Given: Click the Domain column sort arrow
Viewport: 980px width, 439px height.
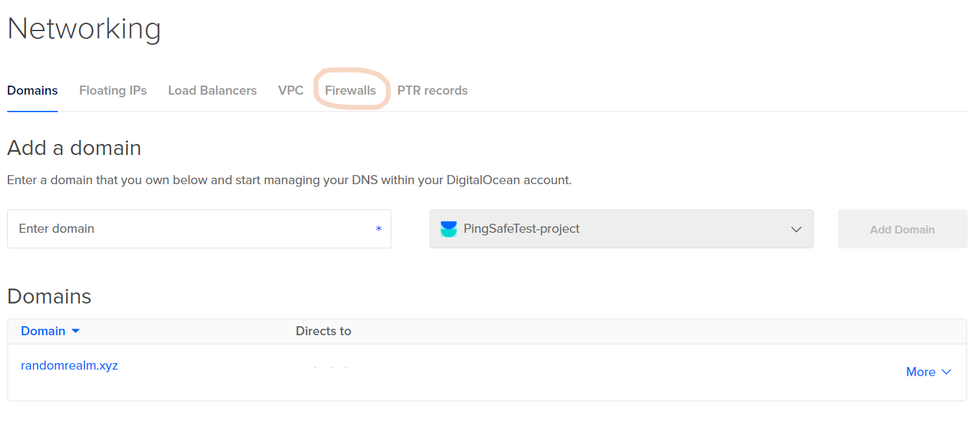Looking at the screenshot, I should [x=75, y=331].
